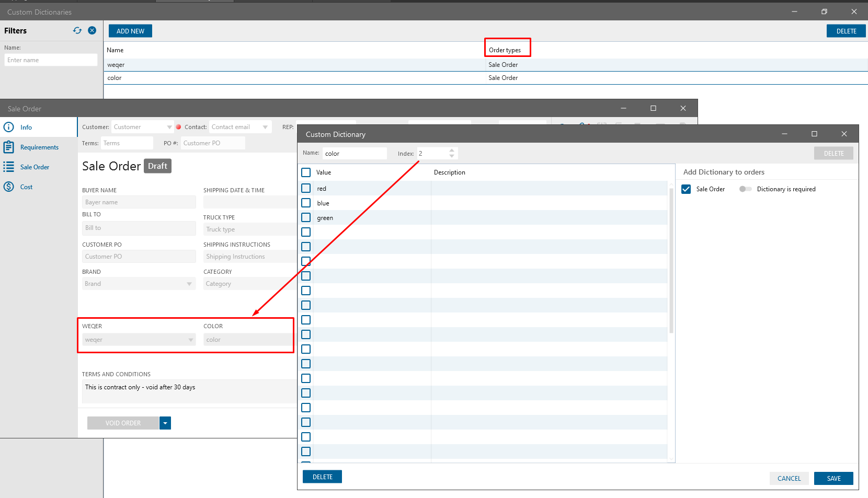Focus the Enter name filter field

tap(51, 60)
